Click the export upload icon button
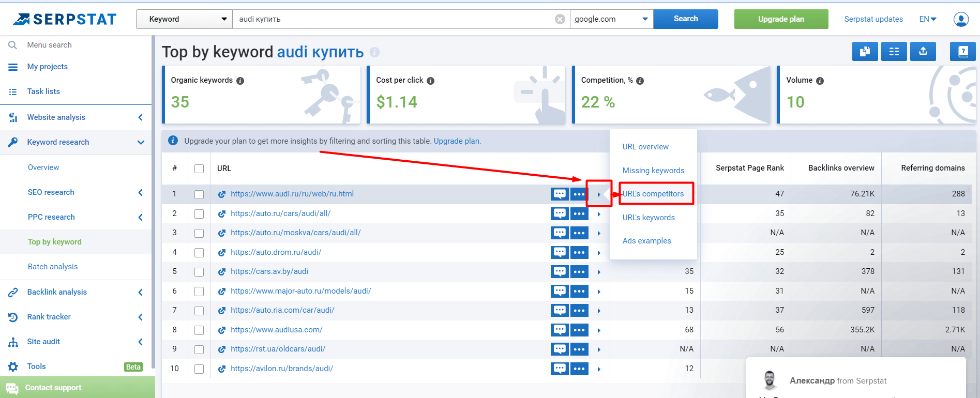The height and width of the screenshot is (398, 980). [x=923, y=52]
